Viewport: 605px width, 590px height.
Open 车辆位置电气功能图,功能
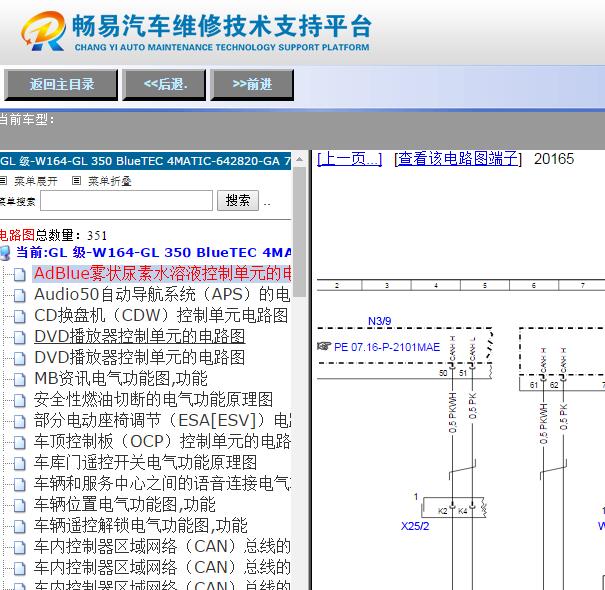pos(125,504)
